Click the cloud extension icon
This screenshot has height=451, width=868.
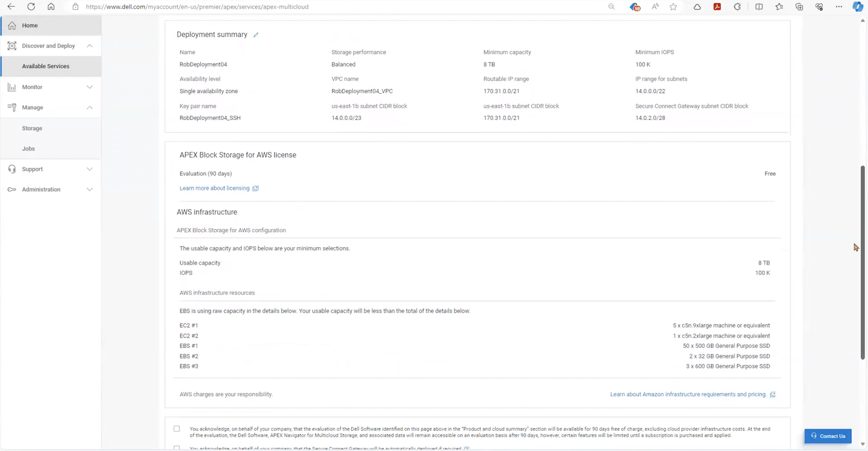[697, 7]
